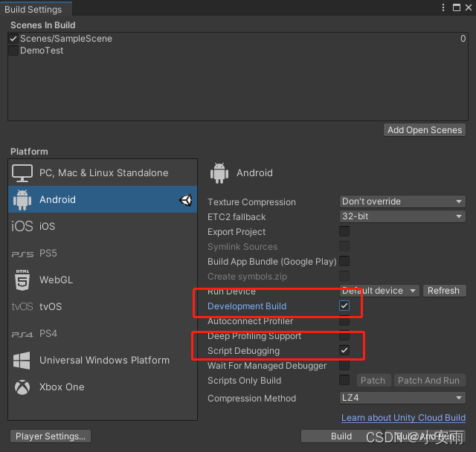The image size is (476, 452).
Task: Open Learn about Unity Cloud Build link
Action: click(x=403, y=418)
